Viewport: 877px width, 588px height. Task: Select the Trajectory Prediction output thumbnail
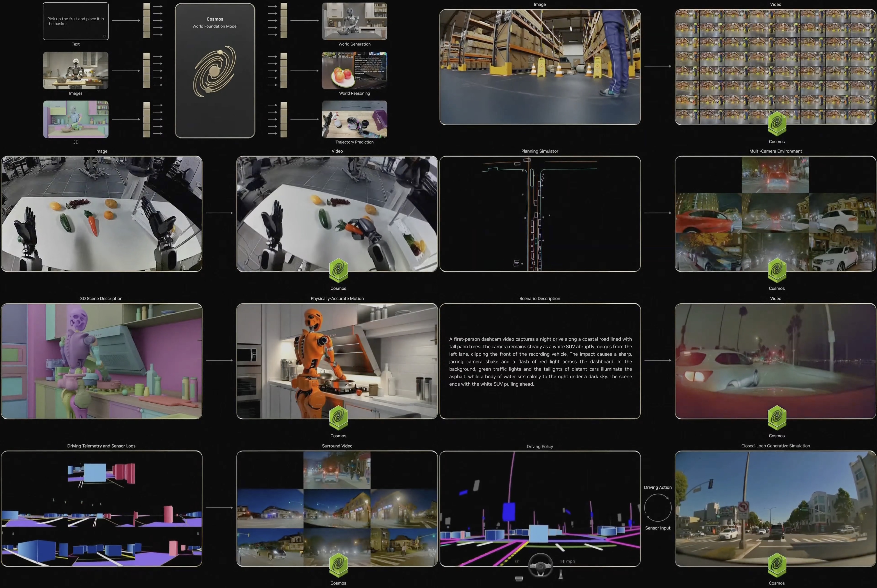[x=354, y=119]
